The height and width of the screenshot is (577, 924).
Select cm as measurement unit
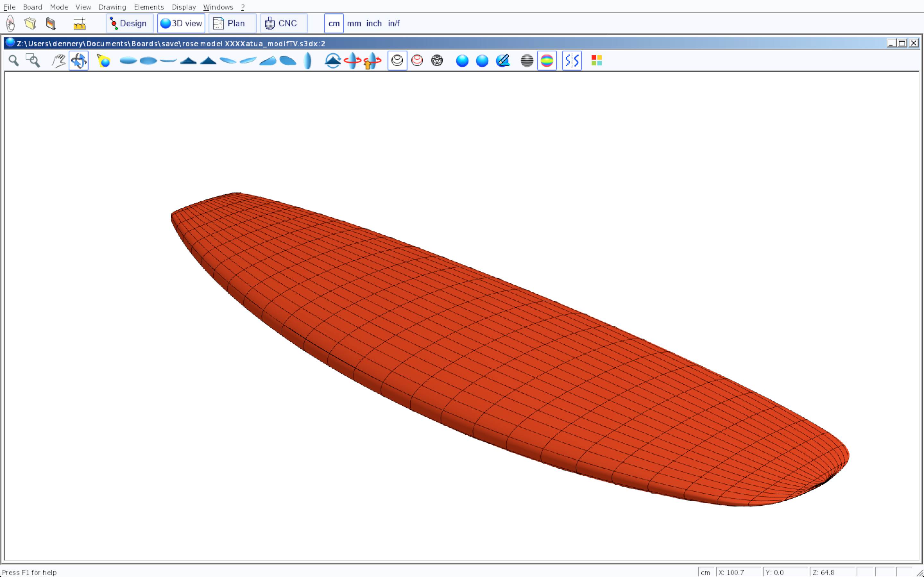click(x=334, y=24)
